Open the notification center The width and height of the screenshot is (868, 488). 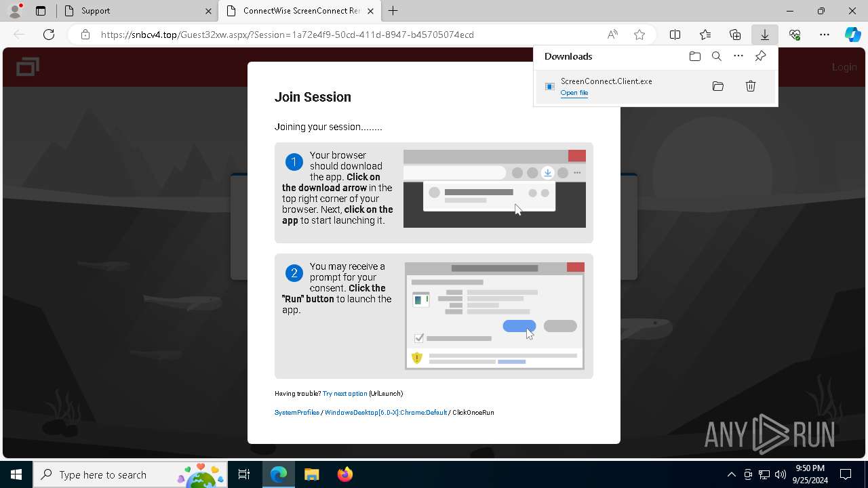tap(846, 474)
